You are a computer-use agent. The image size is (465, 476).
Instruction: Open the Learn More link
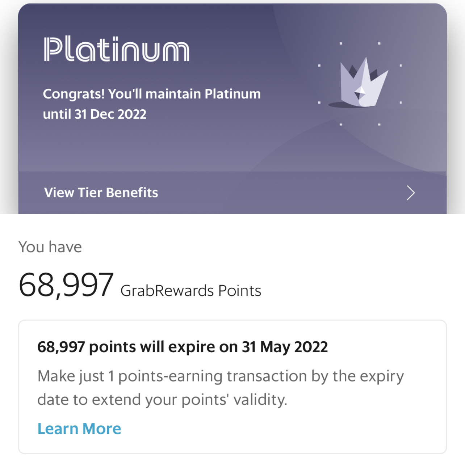coord(79,429)
